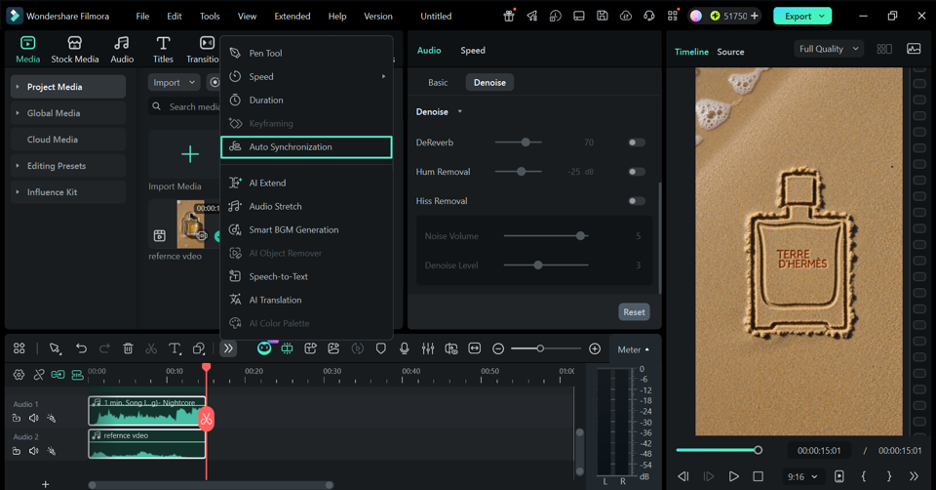Delete the selected clip with trash icon
Screen dimensions: 936x490
click(128, 349)
